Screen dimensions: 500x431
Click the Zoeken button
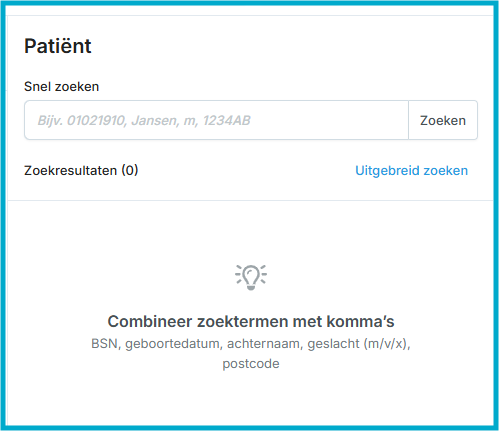point(443,120)
